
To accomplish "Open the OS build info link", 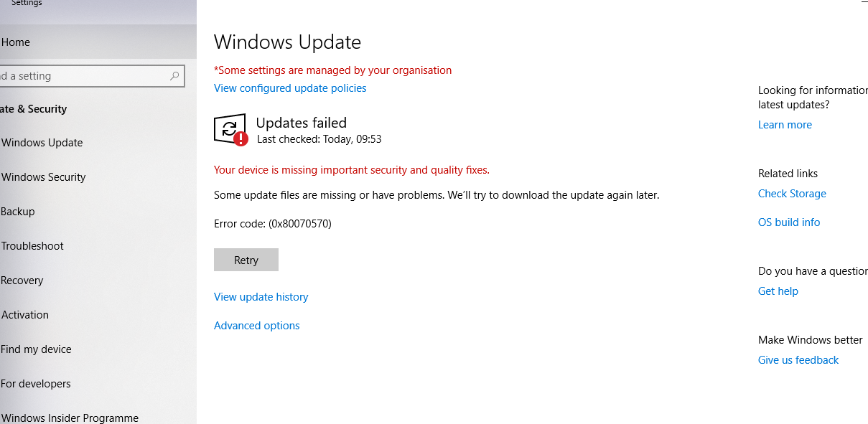I will click(789, 222).
